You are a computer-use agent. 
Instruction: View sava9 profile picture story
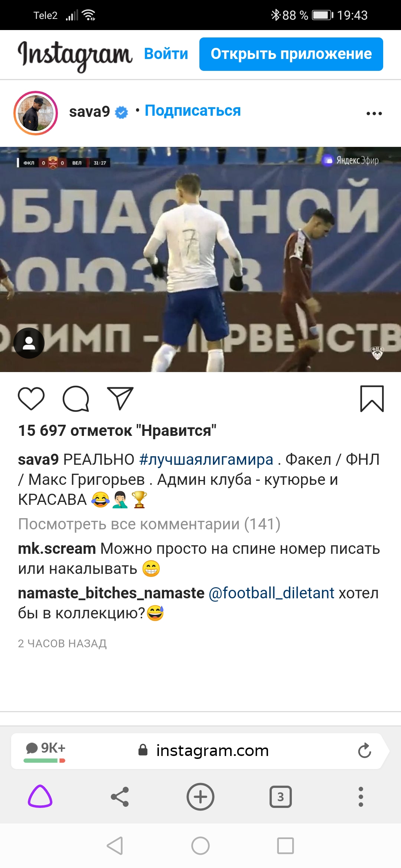[36, 113]
